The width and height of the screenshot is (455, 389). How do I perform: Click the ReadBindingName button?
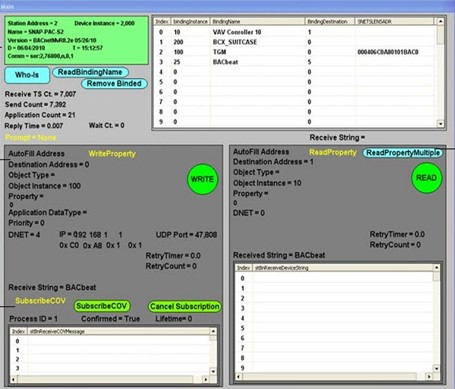coord(90,72)
